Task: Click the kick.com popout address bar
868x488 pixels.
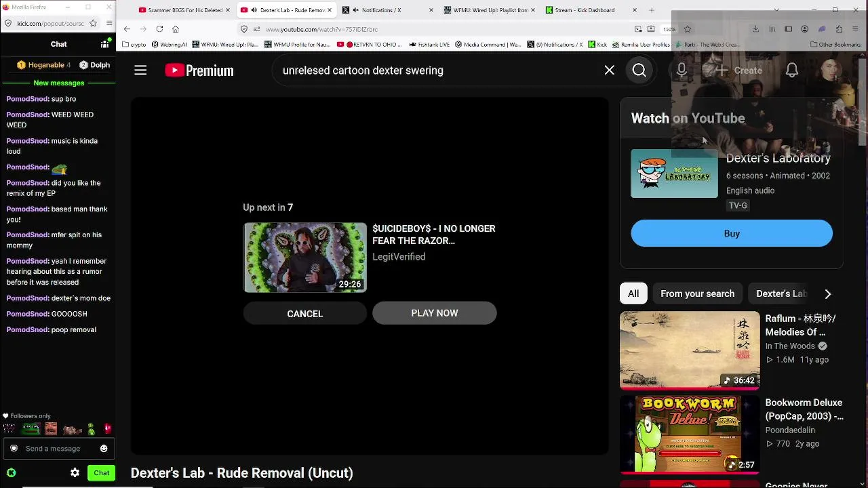Action: pos(51,23)
